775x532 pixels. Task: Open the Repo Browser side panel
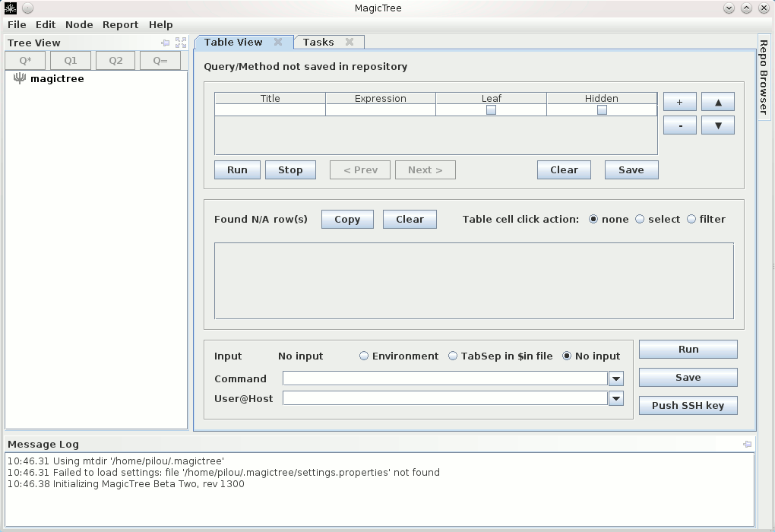[x=764, y=76]
